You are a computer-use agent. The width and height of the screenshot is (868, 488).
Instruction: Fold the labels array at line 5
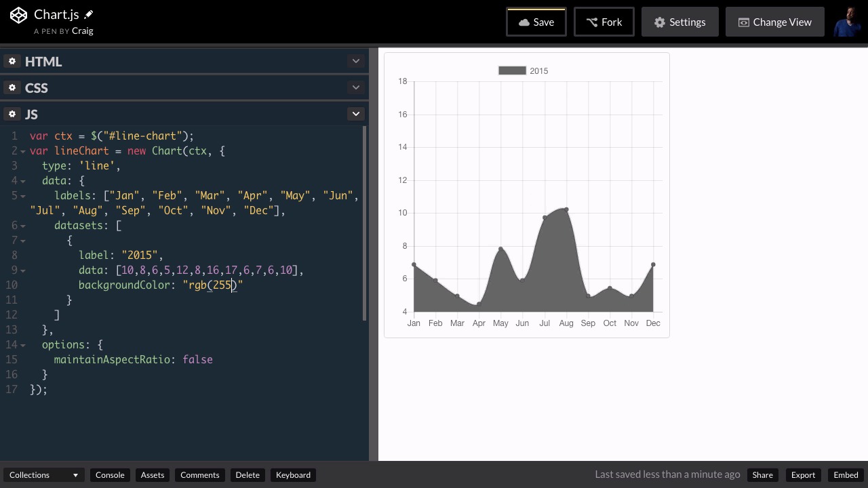22,196
